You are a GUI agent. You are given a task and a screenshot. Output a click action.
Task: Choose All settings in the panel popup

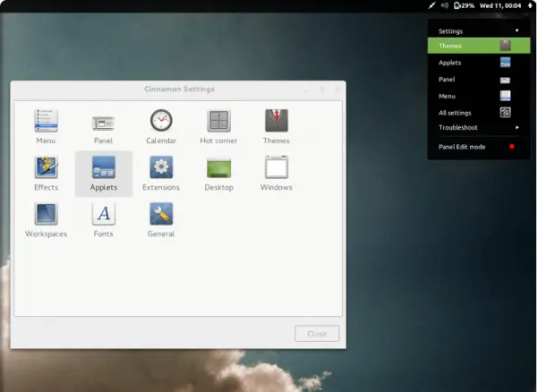[x=479, y=113]
